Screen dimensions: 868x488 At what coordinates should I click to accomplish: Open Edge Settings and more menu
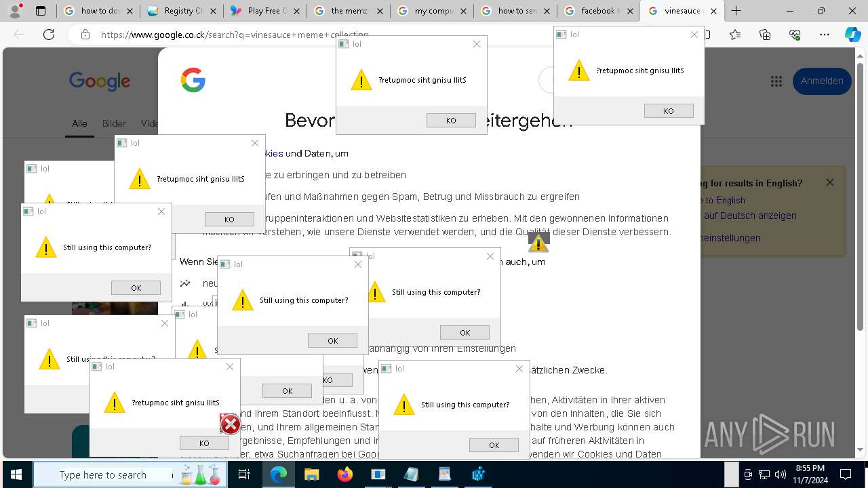pos(825,35)
